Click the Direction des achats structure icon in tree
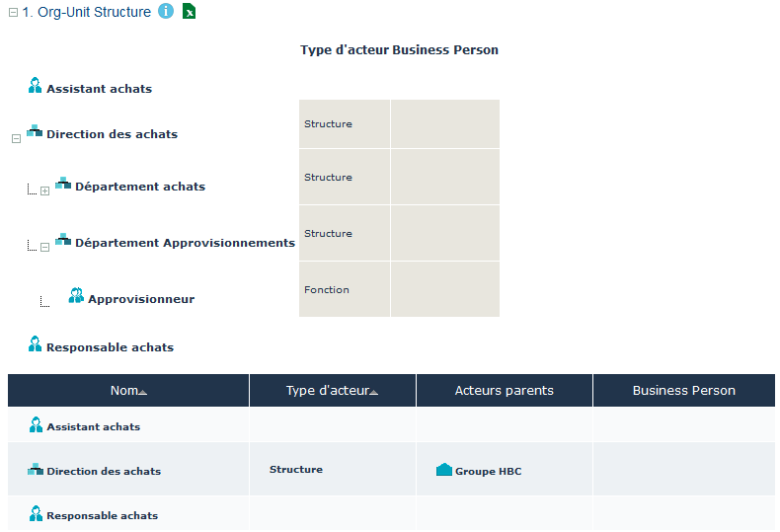This screenshot has width=780, height=532. pos(35,131)
